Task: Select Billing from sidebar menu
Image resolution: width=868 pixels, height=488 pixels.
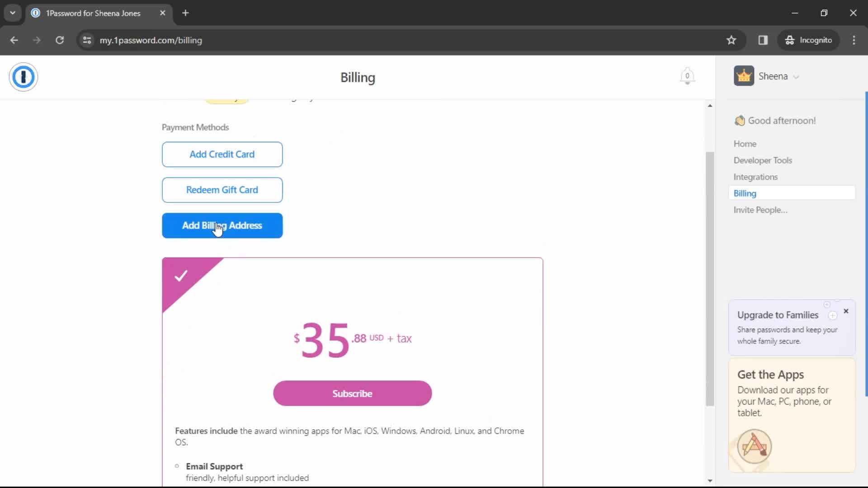Action: [745, 193]
